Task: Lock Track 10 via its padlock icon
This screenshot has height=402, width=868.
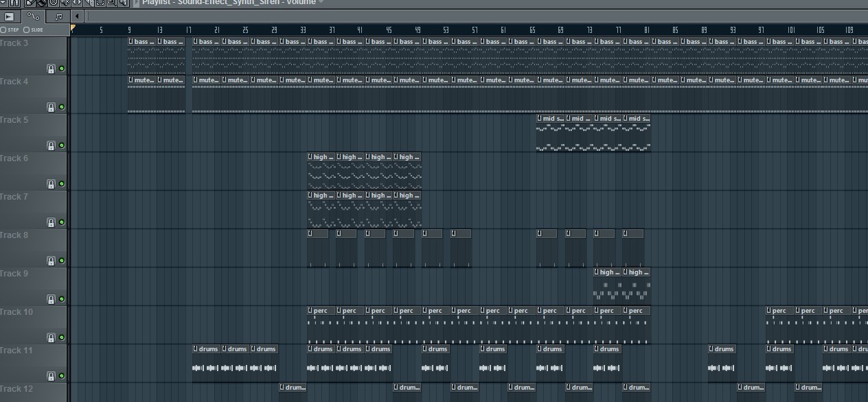Action: click(51, 338)
